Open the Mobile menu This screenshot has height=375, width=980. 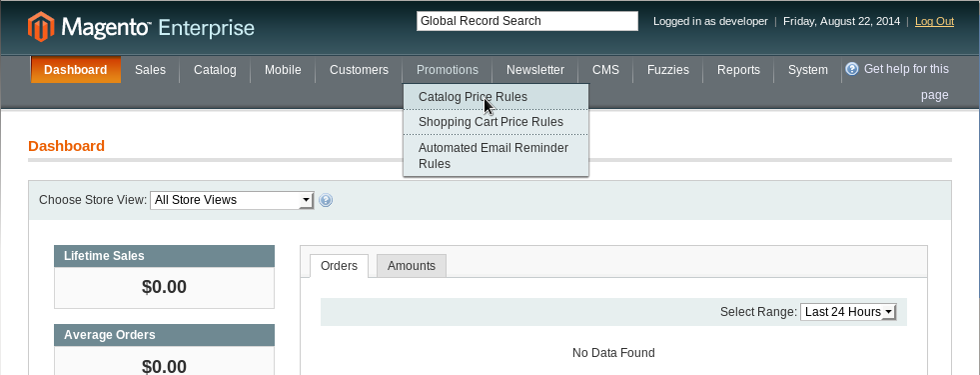click(x=283, y=69)
